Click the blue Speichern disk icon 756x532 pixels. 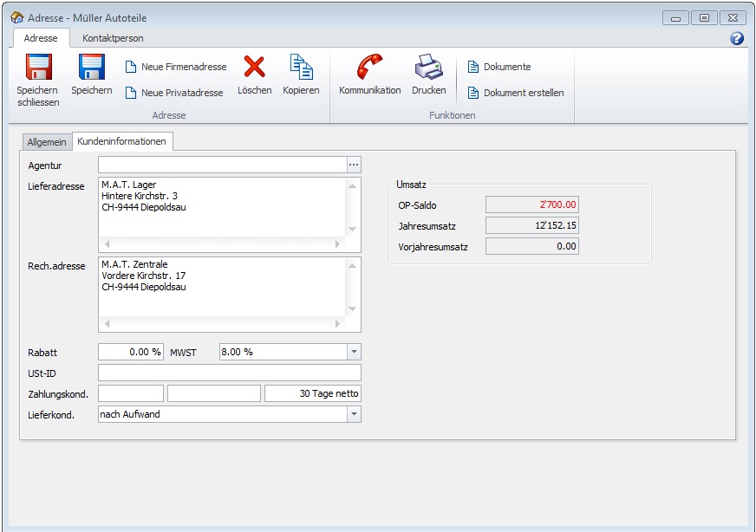[x=91, y=68]
